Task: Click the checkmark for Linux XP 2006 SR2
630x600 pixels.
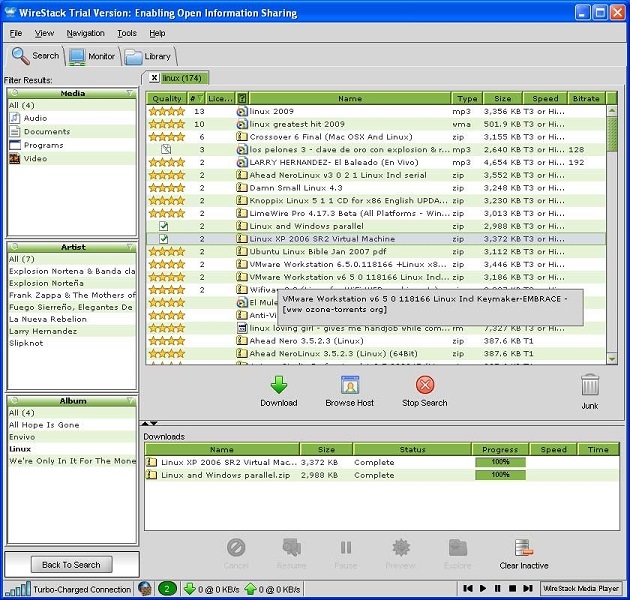Action: point(164,239)
